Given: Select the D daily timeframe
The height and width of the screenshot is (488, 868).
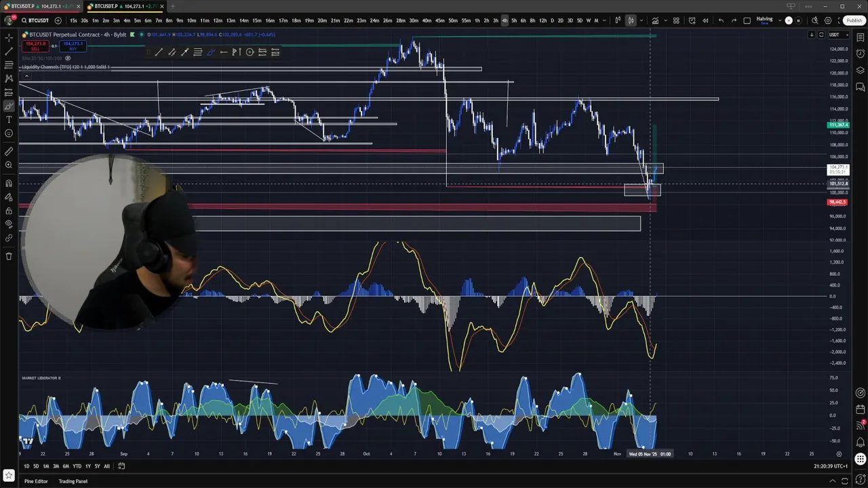Looking at the screenshot, I should point(551,20).
